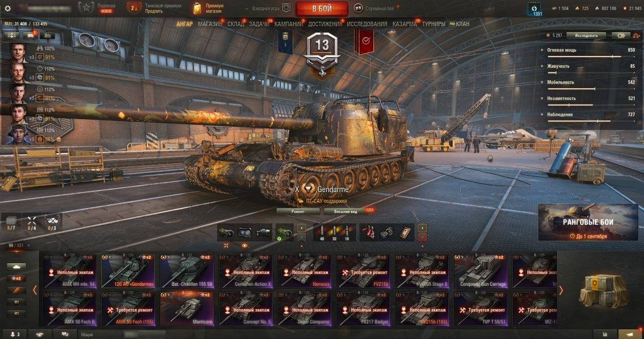Viewport: 644px width, 339px height.
Task: Open chat channels icon in bottom bar
Action: (x=64, y=334)
